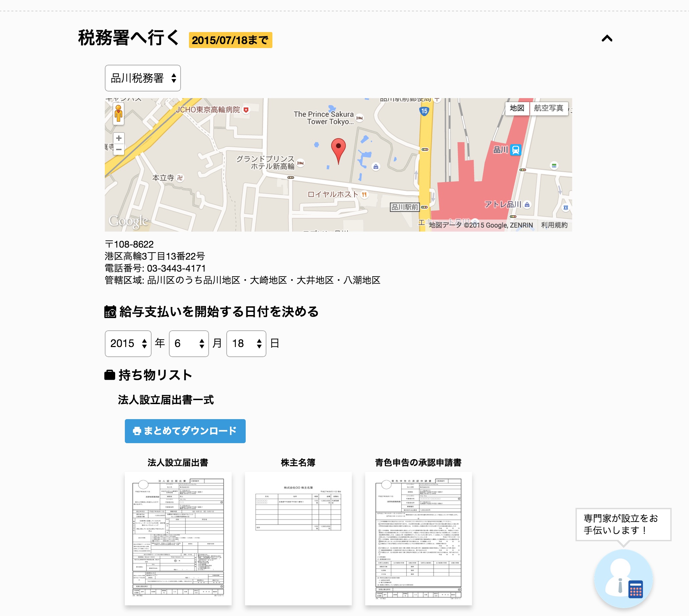Click the まとめてダウンロード button
689x616 pixels.
tap(185, 431)
